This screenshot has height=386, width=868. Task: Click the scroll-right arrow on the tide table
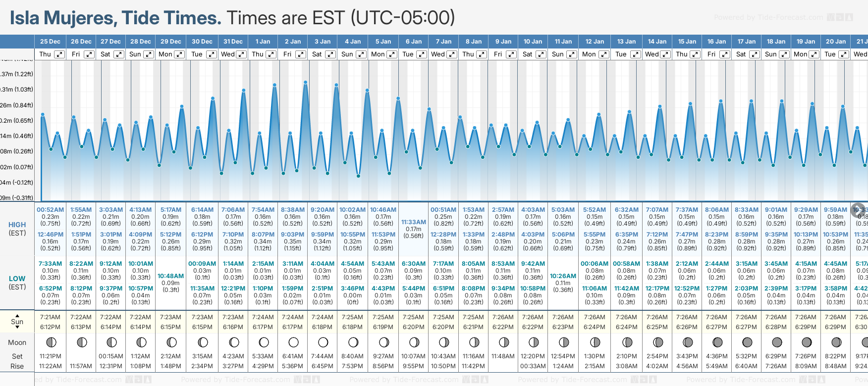tap(858, 210)
